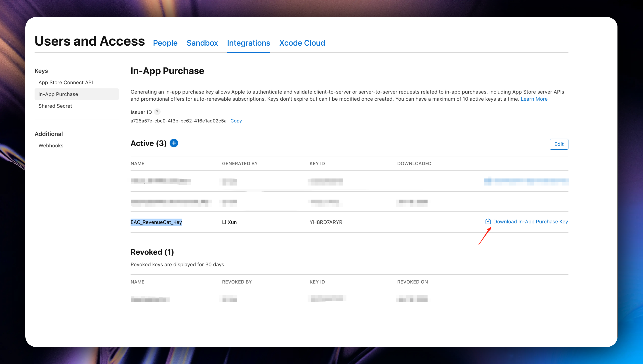
Task: Select In-App Purchase in Keys sidebar
Action: point(58,94)
